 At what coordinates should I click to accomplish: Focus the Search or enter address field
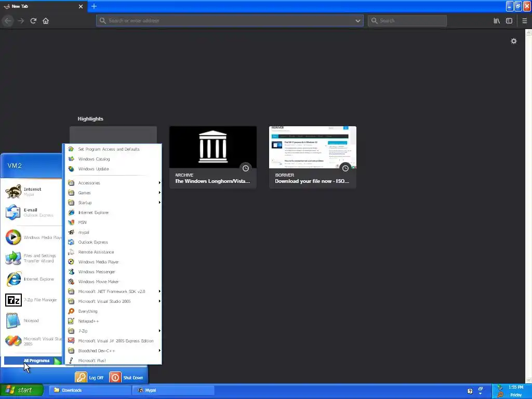pos(230,21)
